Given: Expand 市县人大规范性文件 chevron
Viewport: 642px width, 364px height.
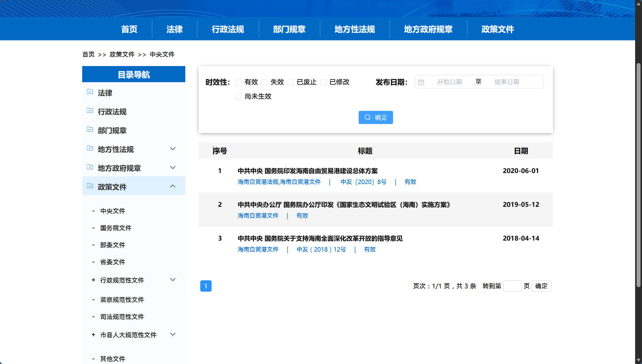Looking at the screenshot, I should click(x=173, y=334).
